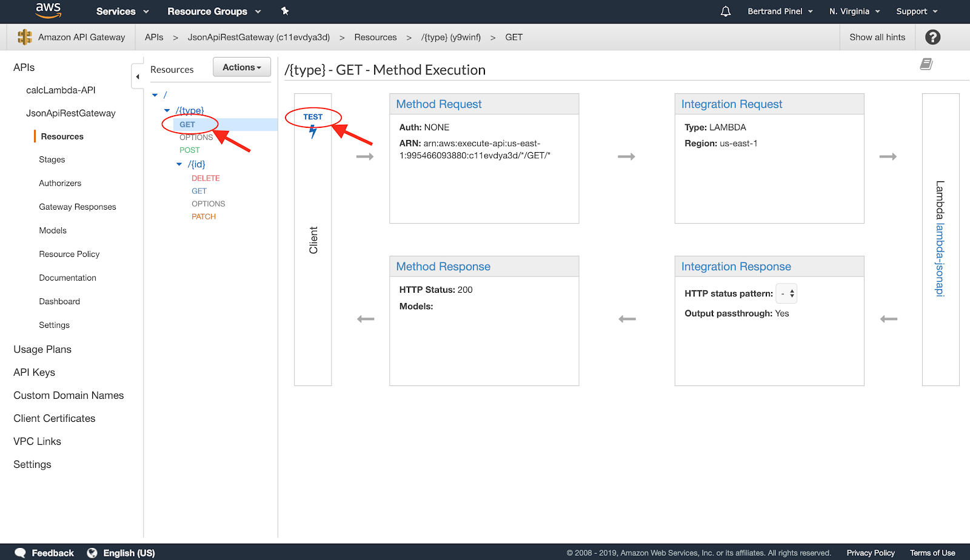Click the TEST lightning bolt icon
The height and width of the screenshot is (560, 970).
click(313, 131)
